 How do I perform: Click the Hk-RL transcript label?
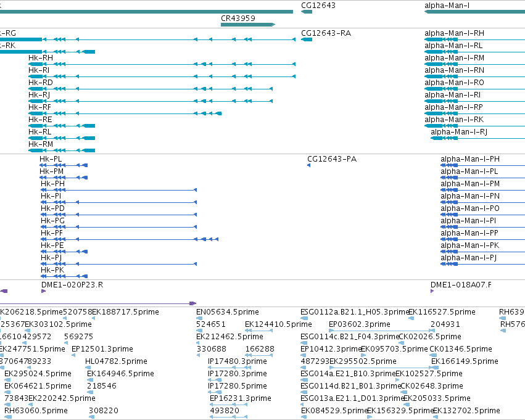coord(40,132)
